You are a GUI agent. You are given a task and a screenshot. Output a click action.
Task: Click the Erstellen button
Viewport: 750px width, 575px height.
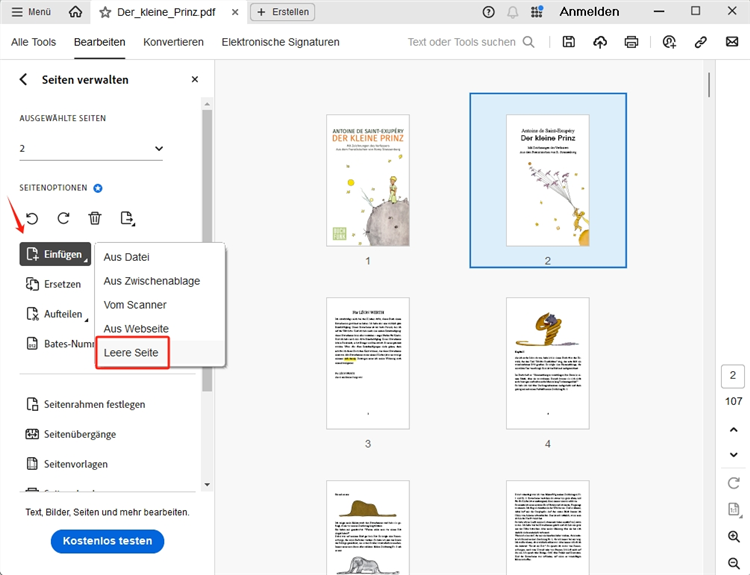pos(283,12)
